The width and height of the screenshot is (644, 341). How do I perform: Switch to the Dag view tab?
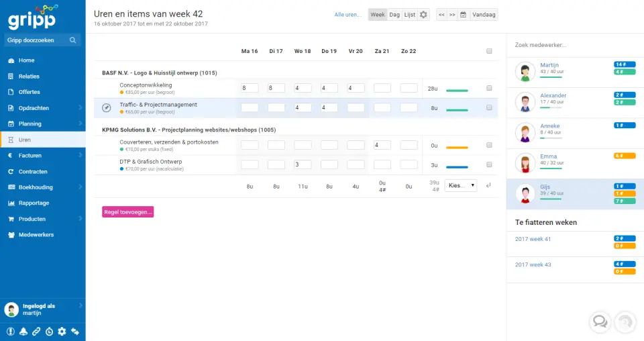(x=394, y=14)
